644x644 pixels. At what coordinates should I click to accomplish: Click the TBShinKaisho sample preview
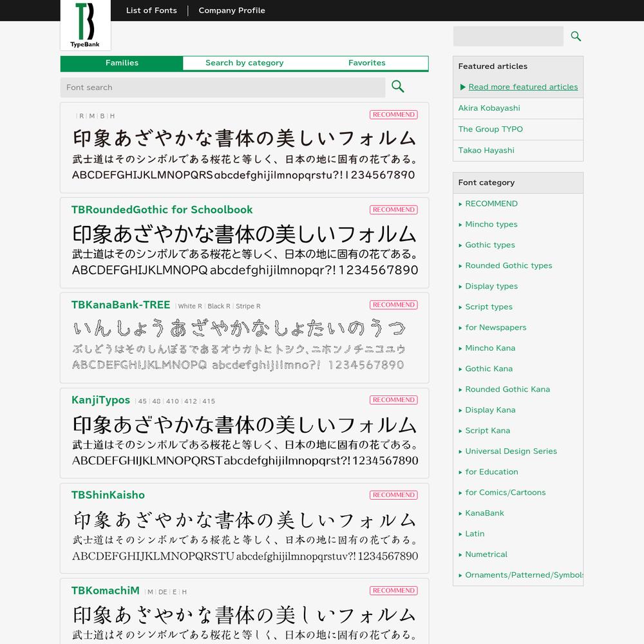tap(245, 536)
